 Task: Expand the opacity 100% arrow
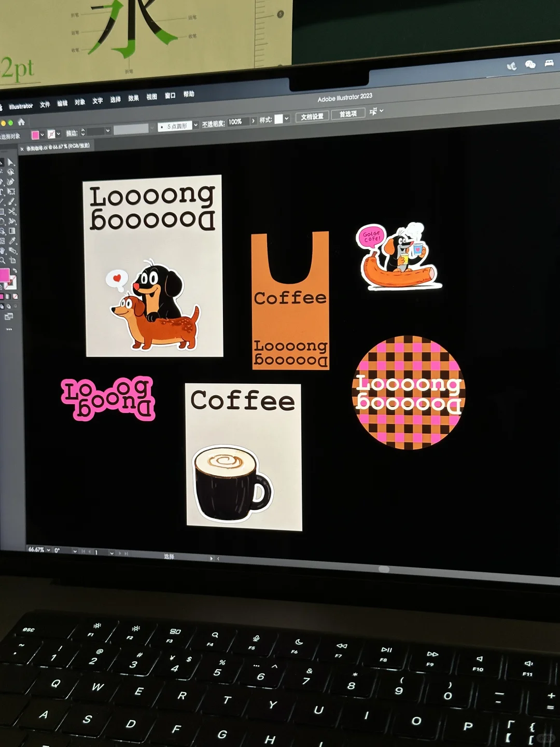click(253, 120)
